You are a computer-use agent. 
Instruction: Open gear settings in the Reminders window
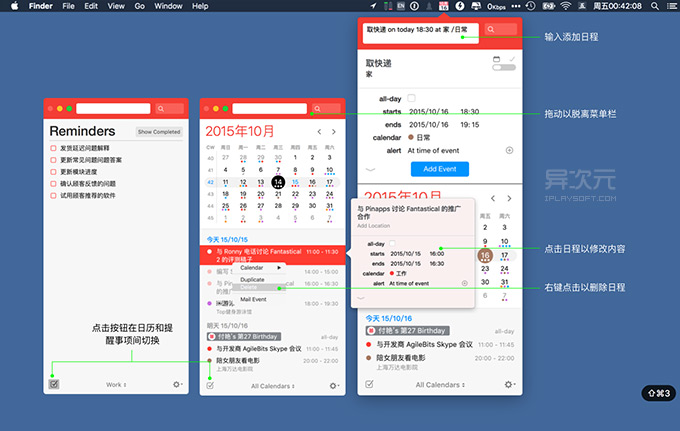click(178, 384)
